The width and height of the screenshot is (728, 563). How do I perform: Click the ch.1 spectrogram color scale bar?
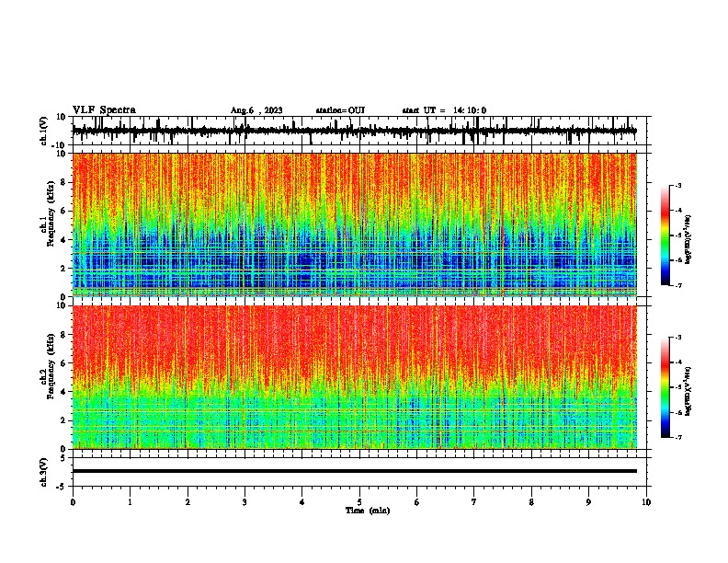point(665,236)
